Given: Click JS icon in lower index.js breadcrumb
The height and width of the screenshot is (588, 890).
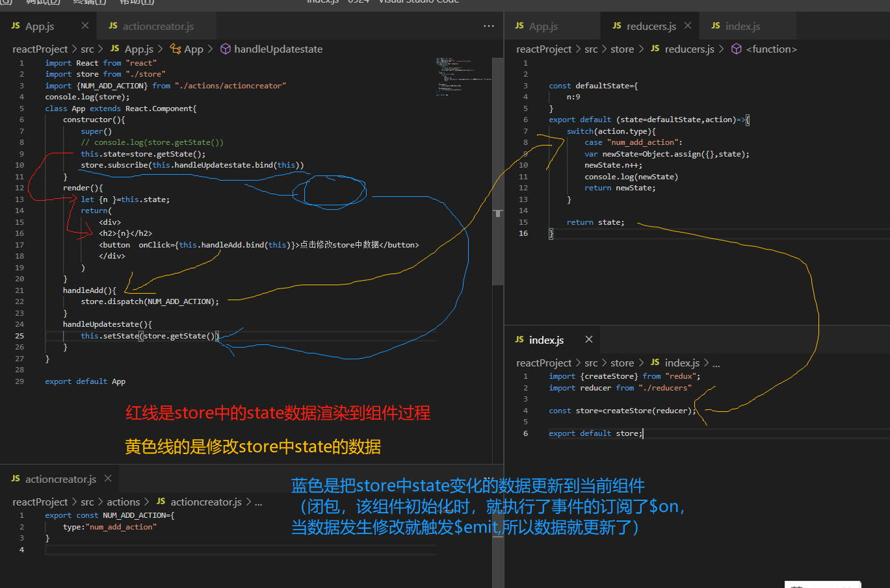Looking at the screenshot, I should coord(655,363).
